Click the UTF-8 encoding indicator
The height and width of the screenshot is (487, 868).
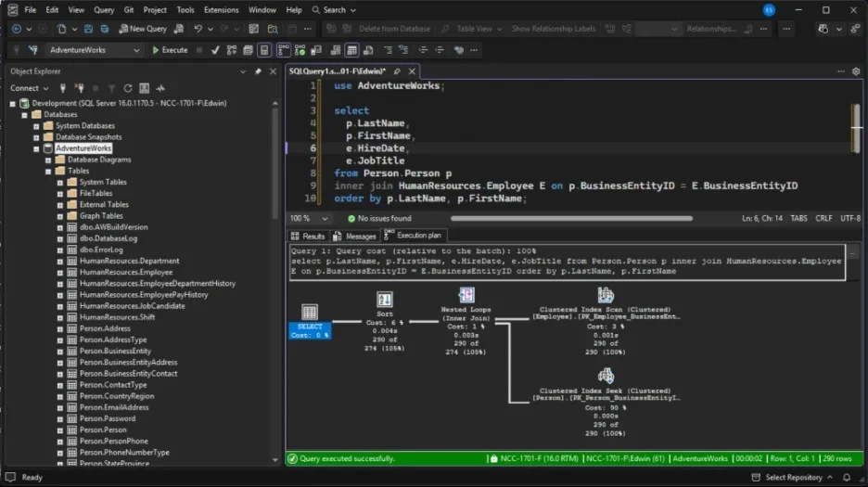[x=850, y=219]
